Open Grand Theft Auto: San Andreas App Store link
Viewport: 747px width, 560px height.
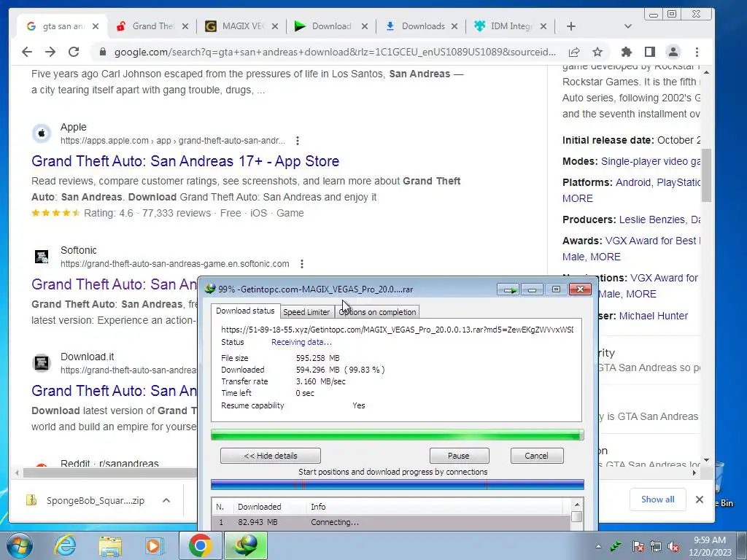185,161
